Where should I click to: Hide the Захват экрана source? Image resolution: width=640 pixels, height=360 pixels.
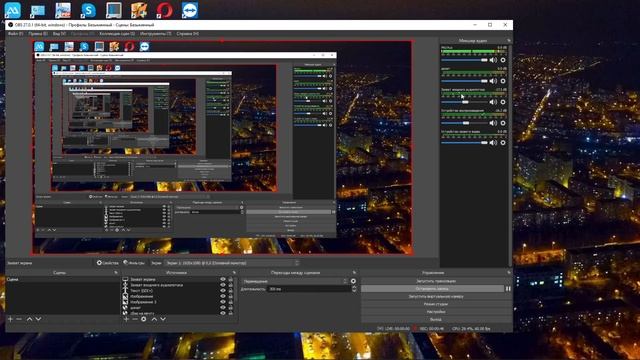click(x=223, y=280)
